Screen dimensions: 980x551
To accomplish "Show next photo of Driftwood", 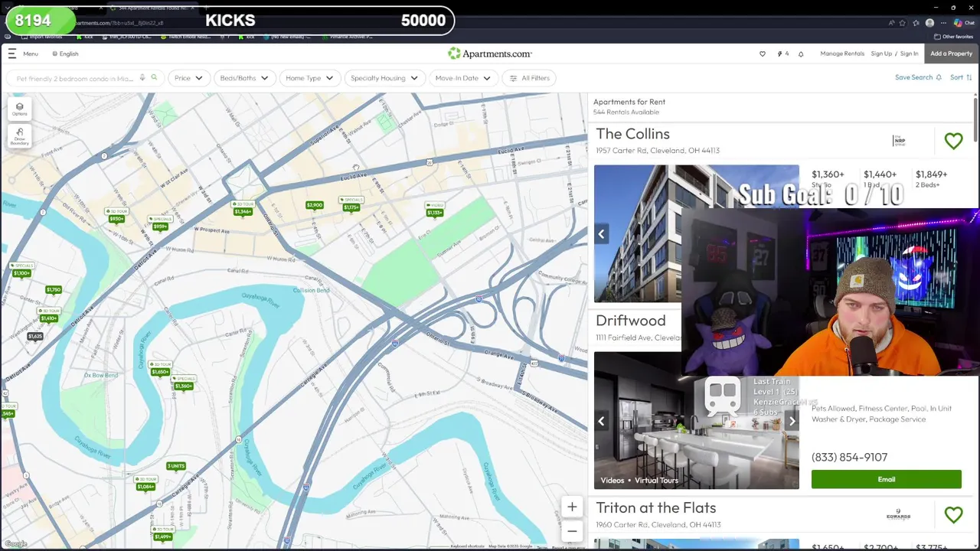I will click(792, 421).
